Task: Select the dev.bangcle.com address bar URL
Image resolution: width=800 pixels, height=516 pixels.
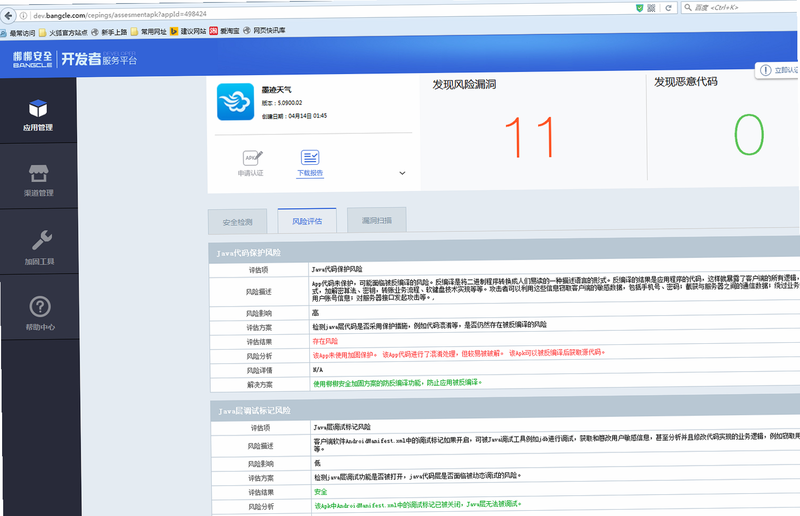Action: (120, 15)
